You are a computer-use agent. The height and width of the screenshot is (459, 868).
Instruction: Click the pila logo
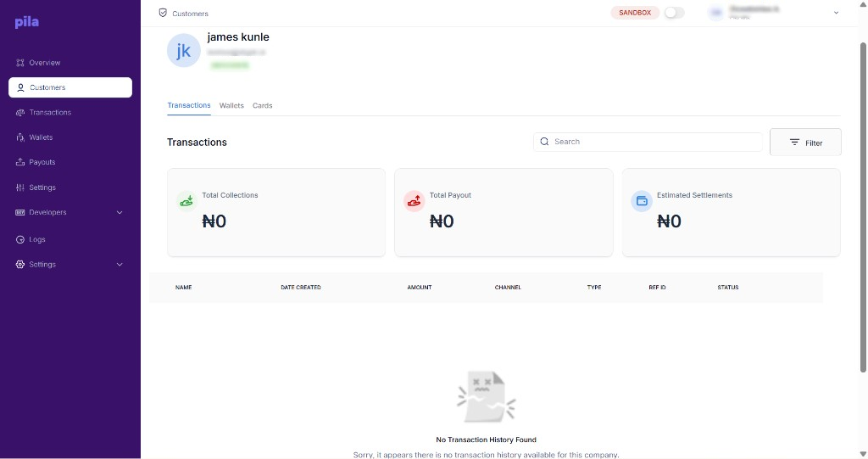[x=26, y=22]
